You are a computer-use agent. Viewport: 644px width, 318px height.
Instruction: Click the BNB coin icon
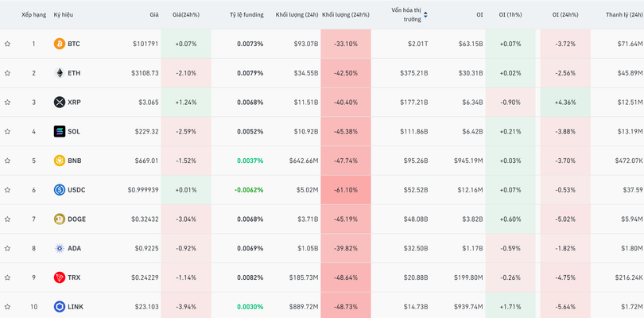pyautogui.click(x=59, y=161)
